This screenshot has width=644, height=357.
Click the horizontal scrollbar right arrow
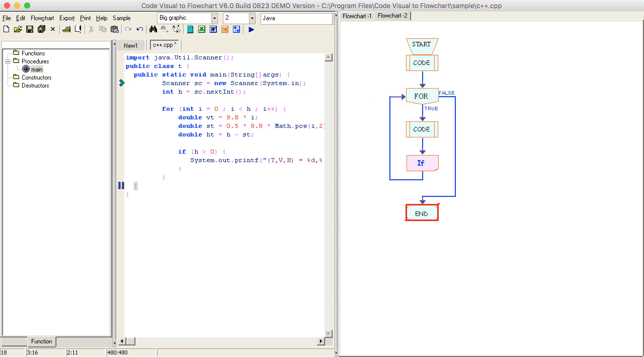tap(321, 341)
